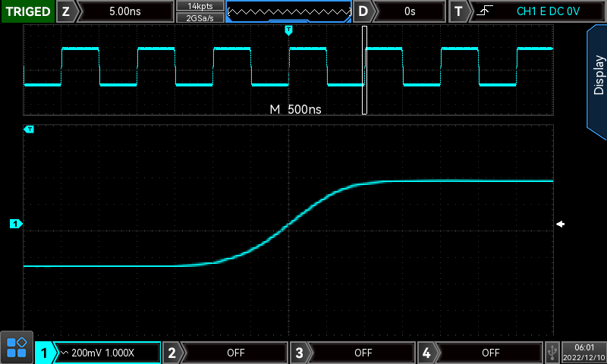This screenshot has height=364, width=607.
Task: Click the trigger level arrow at right edge
Action: point(561,224)
